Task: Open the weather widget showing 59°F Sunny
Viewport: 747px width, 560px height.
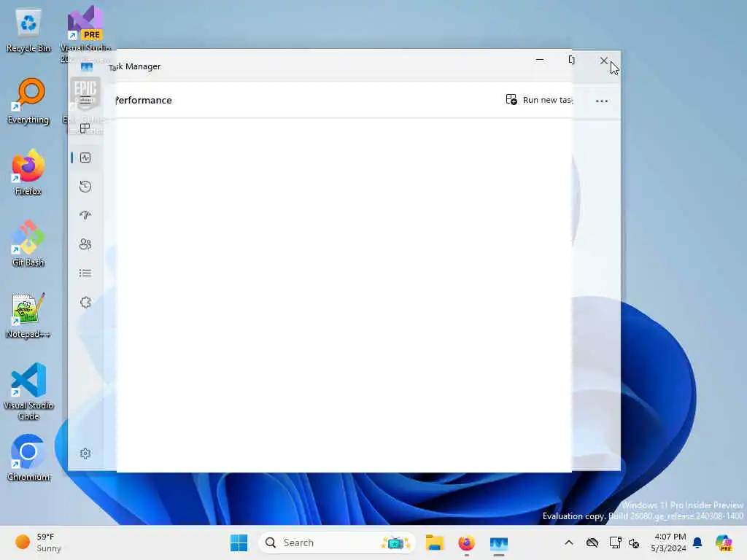Action: click(38, 542)
